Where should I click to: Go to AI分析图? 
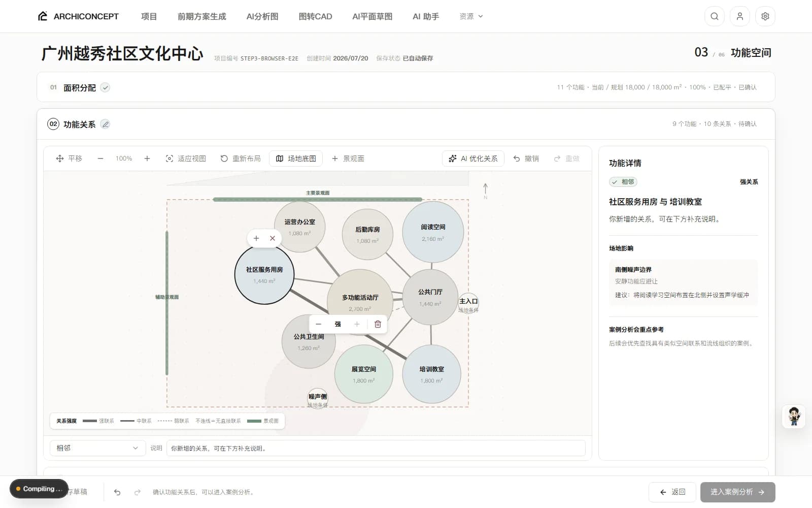(262, 16)
